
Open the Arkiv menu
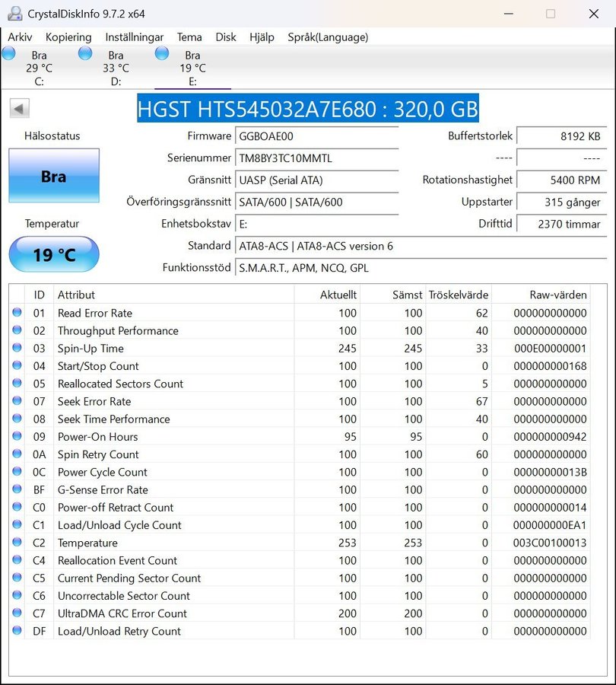[x=20, y=37]
